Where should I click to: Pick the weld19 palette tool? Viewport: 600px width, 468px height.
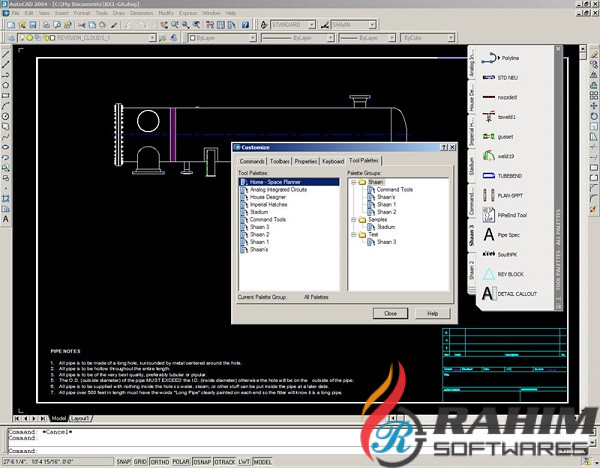click(x=498, y=156)
